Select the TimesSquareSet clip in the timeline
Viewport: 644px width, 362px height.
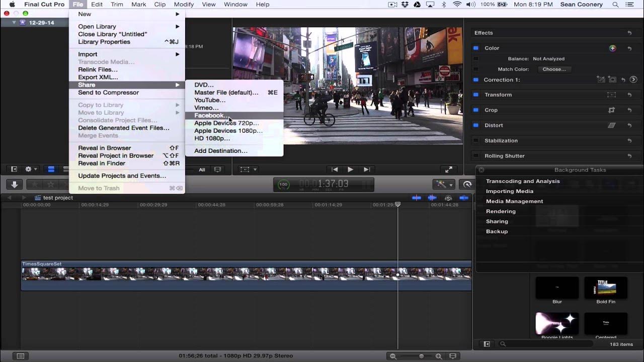246,275
